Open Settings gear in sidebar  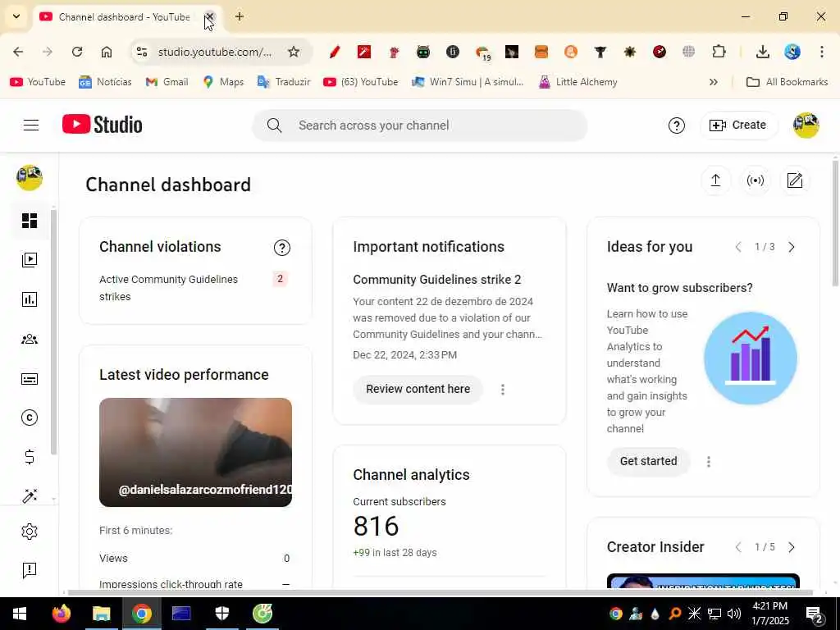(30, 532)
